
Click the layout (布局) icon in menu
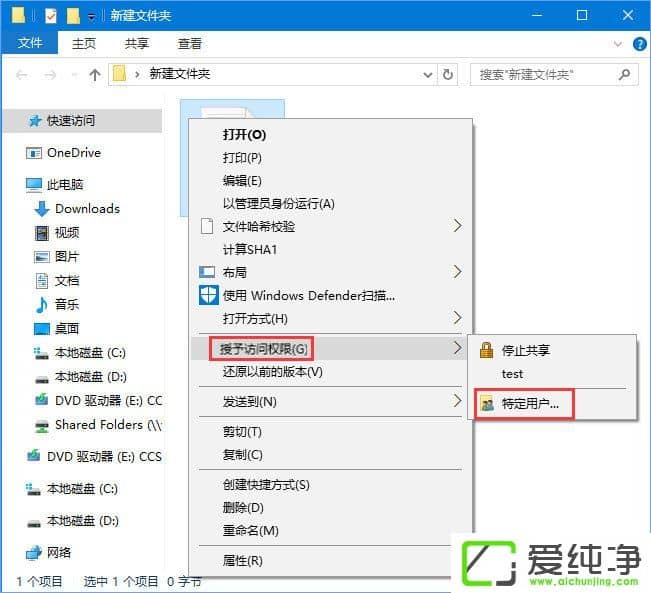click(x=207, y=272)
